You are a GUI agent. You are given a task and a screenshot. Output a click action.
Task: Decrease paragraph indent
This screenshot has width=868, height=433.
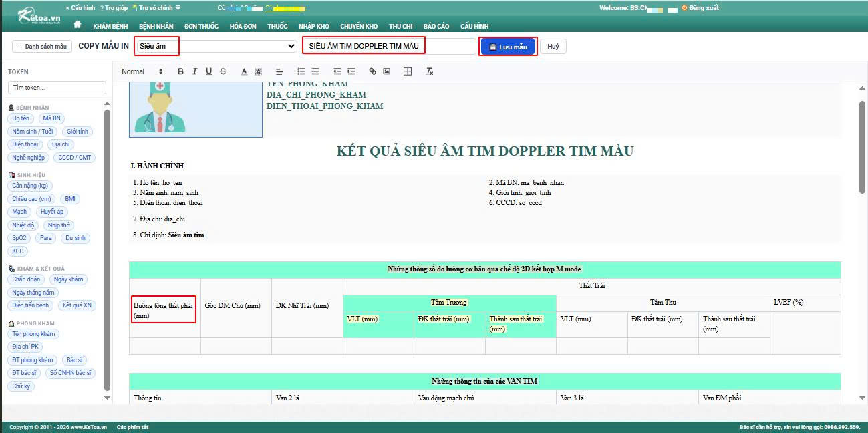coord(337,71)
